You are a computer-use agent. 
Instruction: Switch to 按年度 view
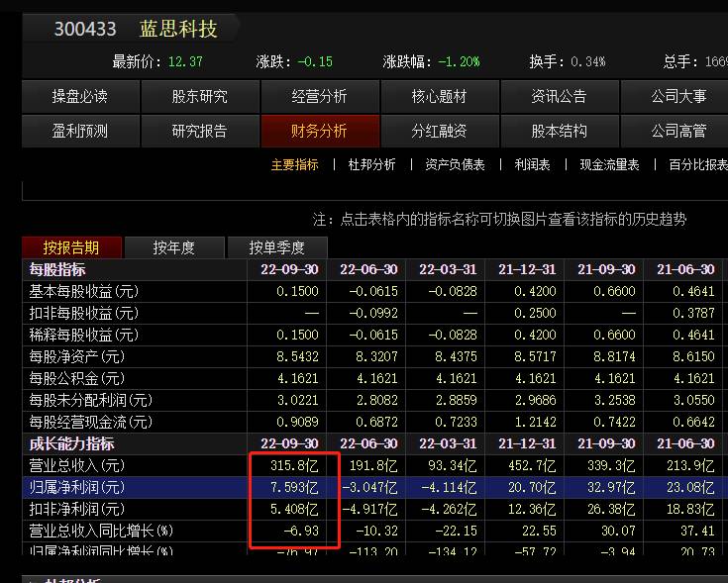[174, 247]
